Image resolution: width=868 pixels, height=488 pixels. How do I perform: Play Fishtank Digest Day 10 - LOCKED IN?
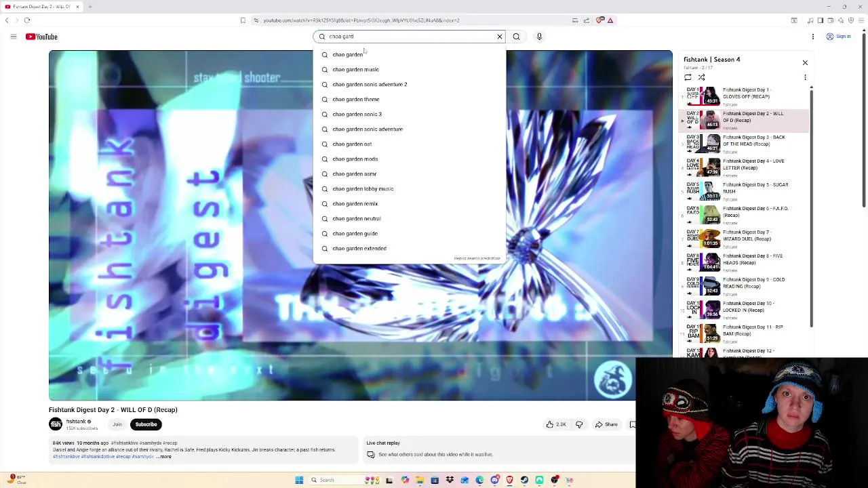tap(745, 309)
